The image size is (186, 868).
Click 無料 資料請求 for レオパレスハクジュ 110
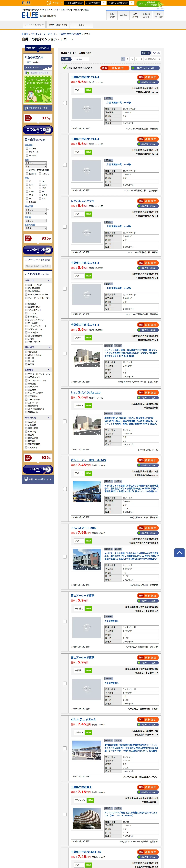(148, 393)
